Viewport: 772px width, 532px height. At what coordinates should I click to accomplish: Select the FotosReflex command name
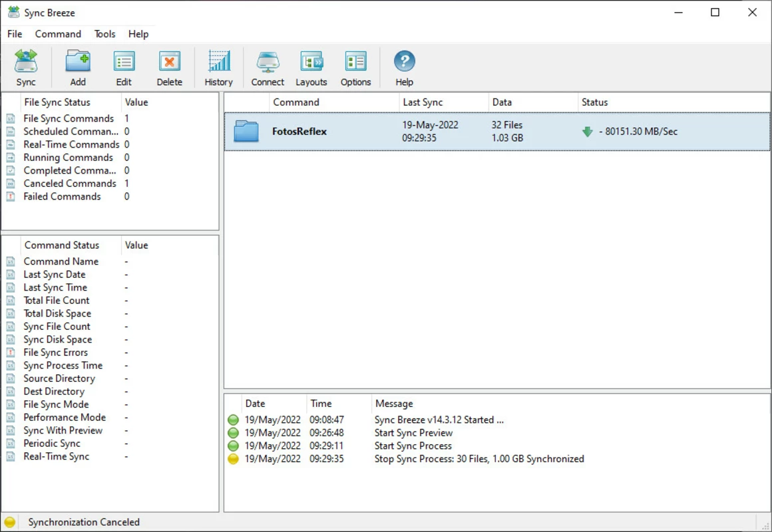click(x=299, y=132)
